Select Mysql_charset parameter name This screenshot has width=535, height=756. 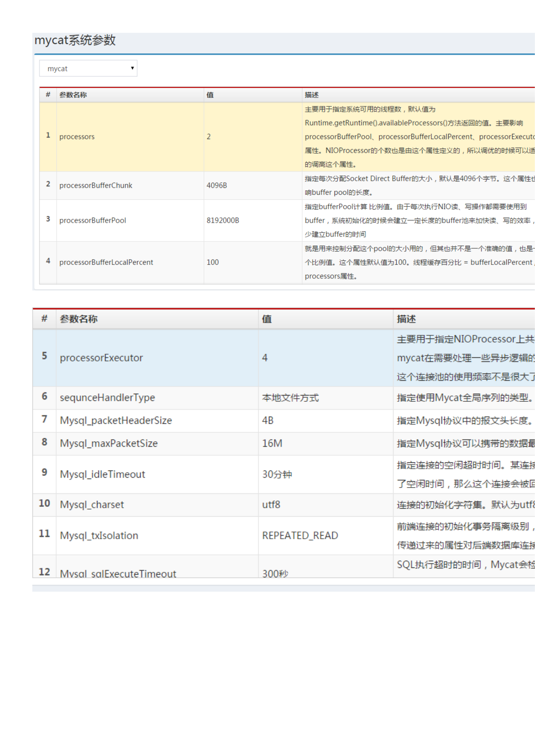(x=92, y=505)
